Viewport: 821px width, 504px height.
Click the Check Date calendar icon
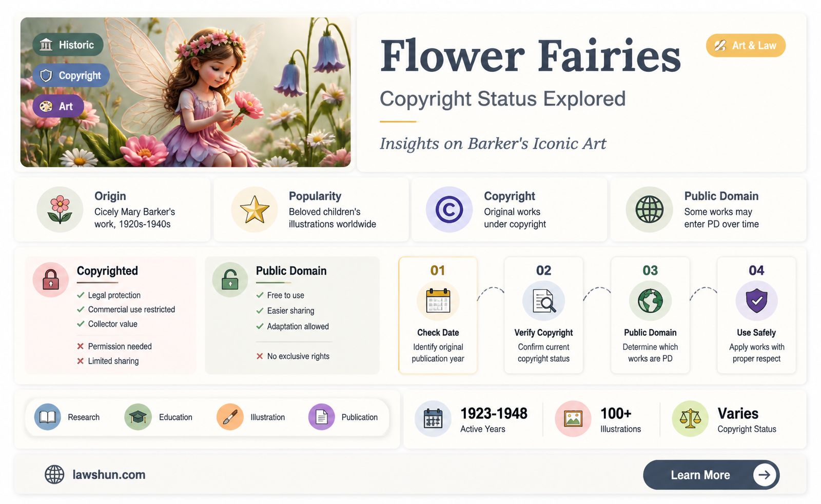pyautogui.click(x=438, y=301)
